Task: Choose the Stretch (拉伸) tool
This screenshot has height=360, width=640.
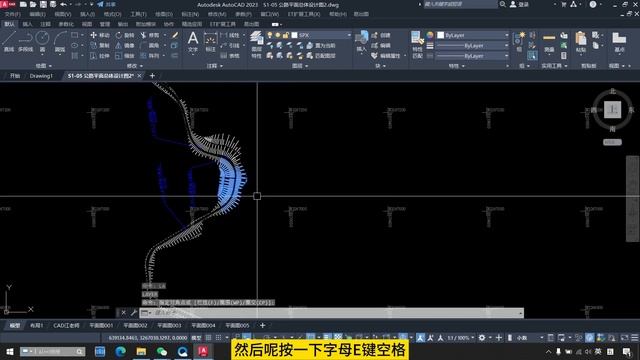Action: pos(100,56)
